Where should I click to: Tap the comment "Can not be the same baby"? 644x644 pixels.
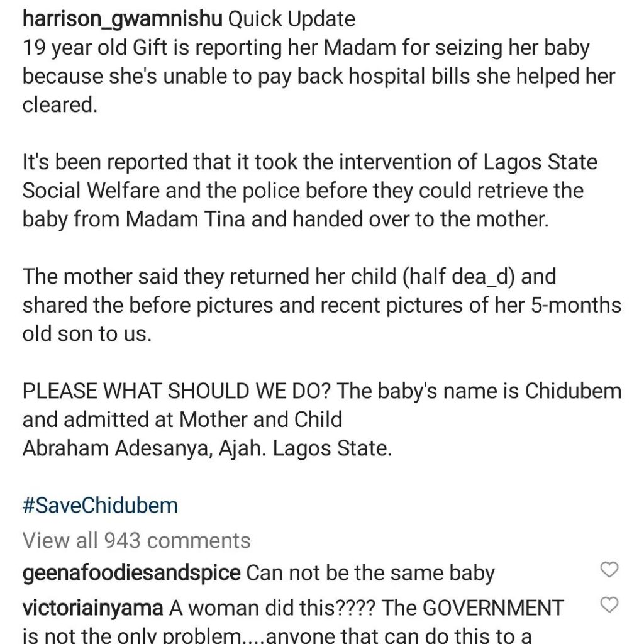click(370, 574)
